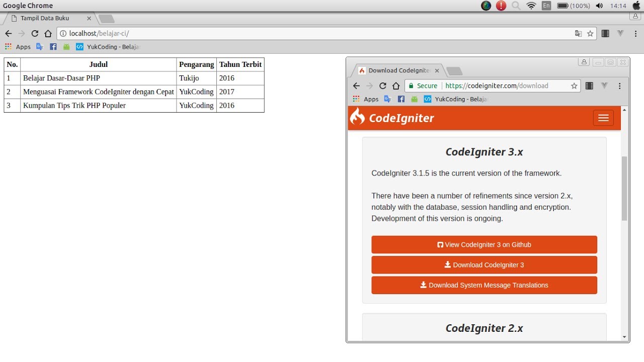The height and width of the screenshot is (362, 644).
Task: Bookmark the codeigniter.com page with star
Action: pos(574,86)
